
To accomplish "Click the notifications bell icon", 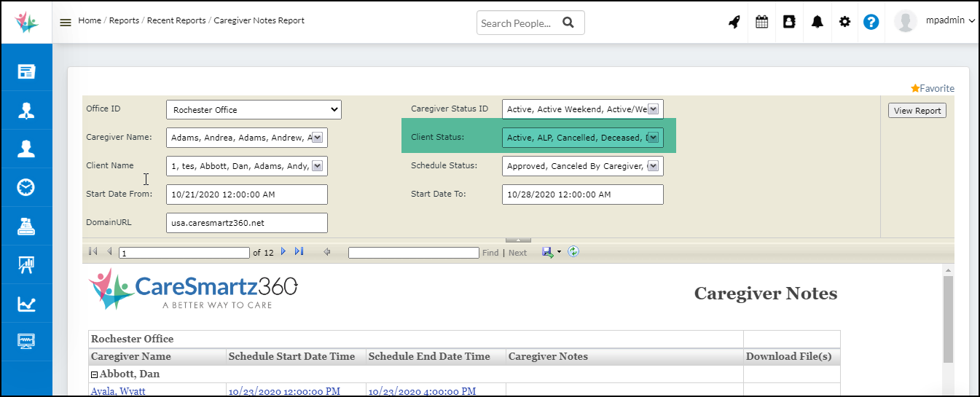I will coord(818,22).
